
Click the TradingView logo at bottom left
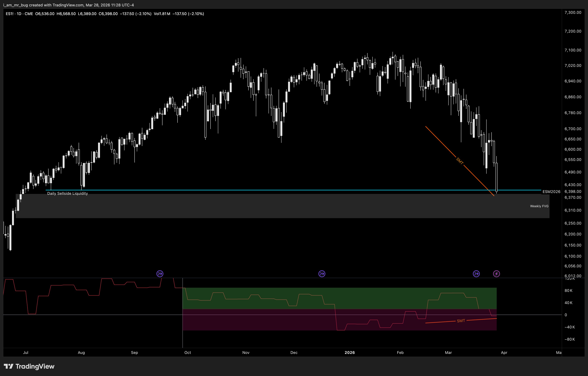click(29, 366)
